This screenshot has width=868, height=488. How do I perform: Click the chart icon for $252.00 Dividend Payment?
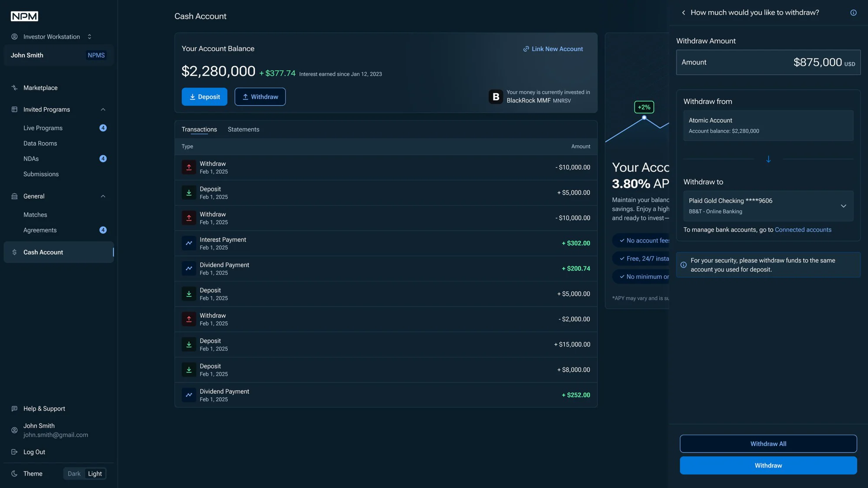click(x=189, y=395)
